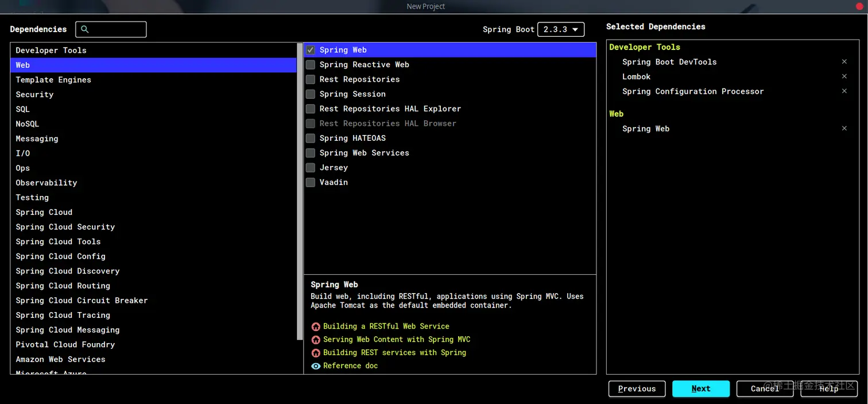Select the Developer Tools category
Viewport: 868px width, 404px height.
click(154, 50)
